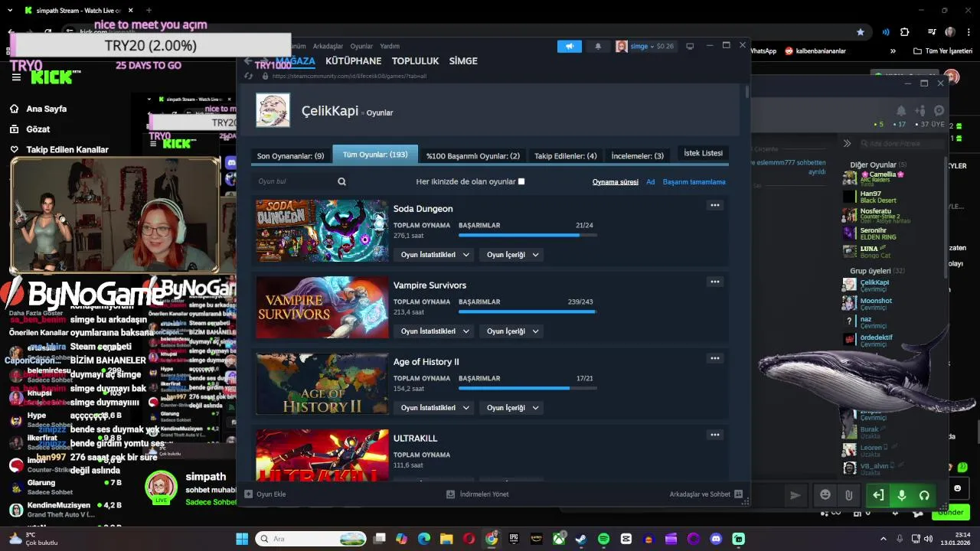
Task: Open the three-dots menu for ULTRAKILL
Action: 714,435
